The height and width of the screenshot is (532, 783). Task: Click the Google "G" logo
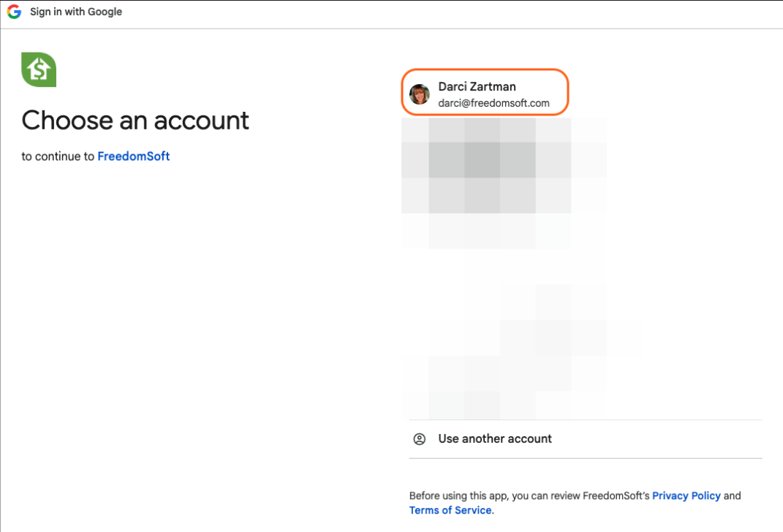point(14,12)
